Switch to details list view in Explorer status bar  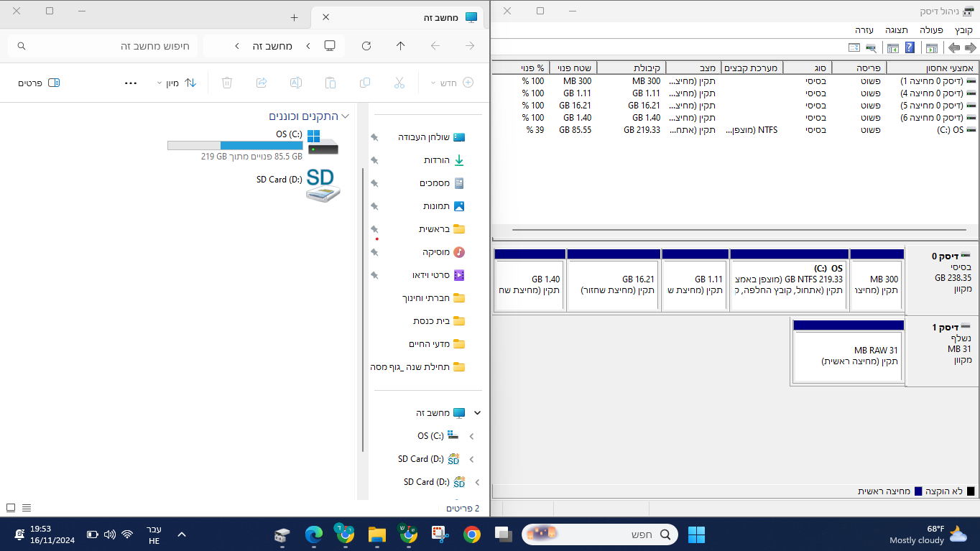click(27, 508)
